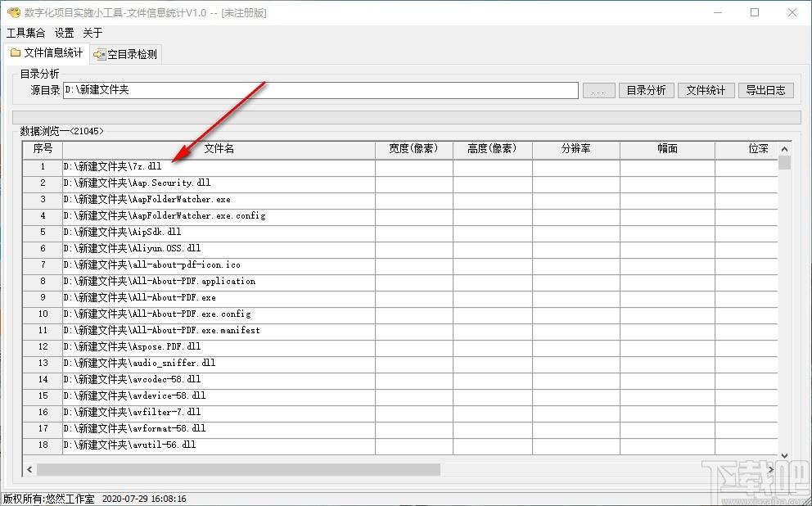The image size is (812, 506).
Task: Close the application window
Action: pos(792,12)
